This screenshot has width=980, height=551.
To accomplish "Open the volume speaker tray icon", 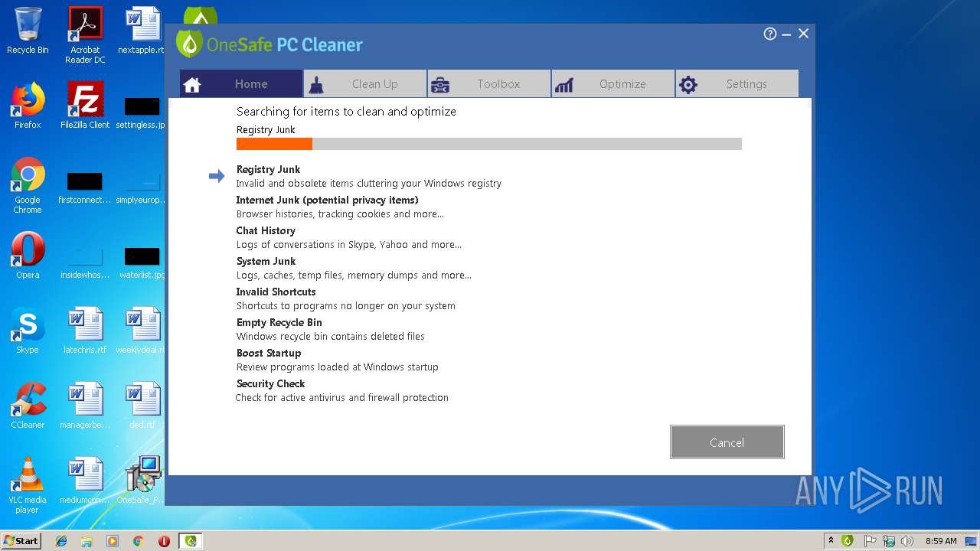I will point(907,541).
